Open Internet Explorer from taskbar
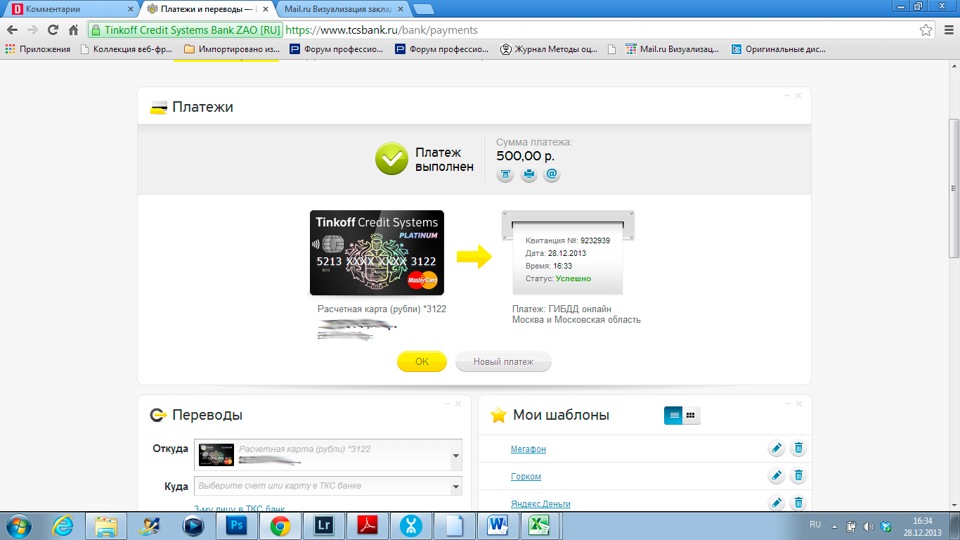Viewport: 960px width, 540px height. point(62,526)
